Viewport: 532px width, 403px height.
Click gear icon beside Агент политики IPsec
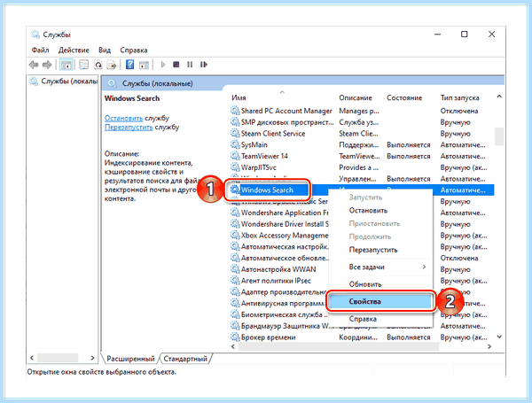tap(235, 280)
